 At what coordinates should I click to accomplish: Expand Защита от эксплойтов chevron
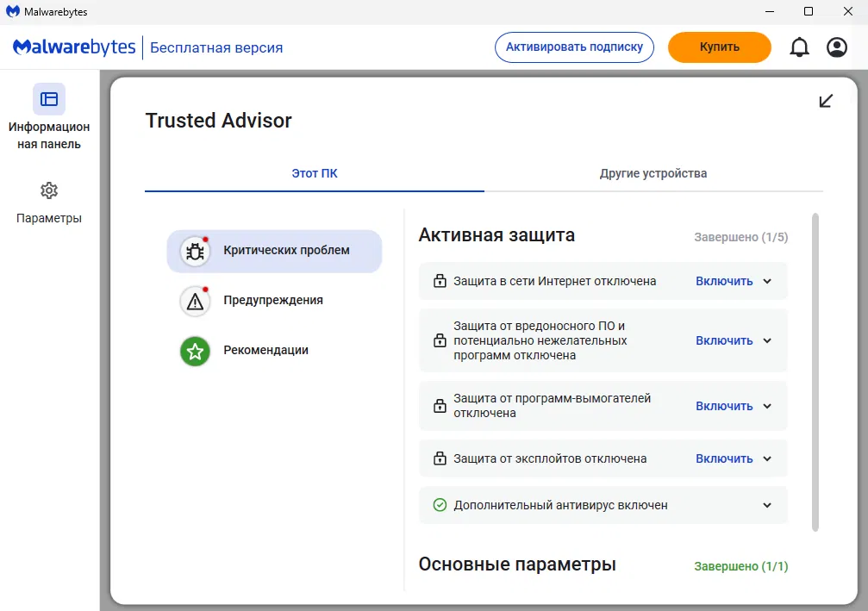pos(767,458)
